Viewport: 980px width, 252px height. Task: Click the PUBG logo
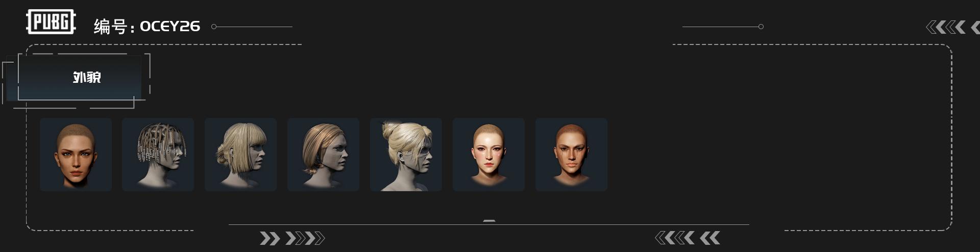[51, 22]
